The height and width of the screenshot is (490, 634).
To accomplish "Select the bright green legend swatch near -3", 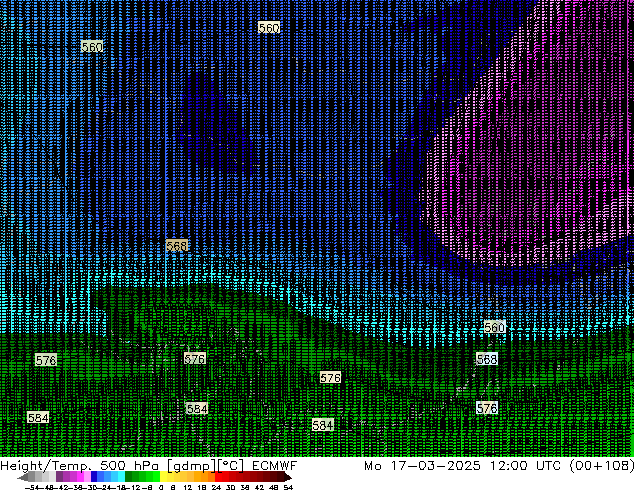I will pyautogui.click(x=156, y=477).
